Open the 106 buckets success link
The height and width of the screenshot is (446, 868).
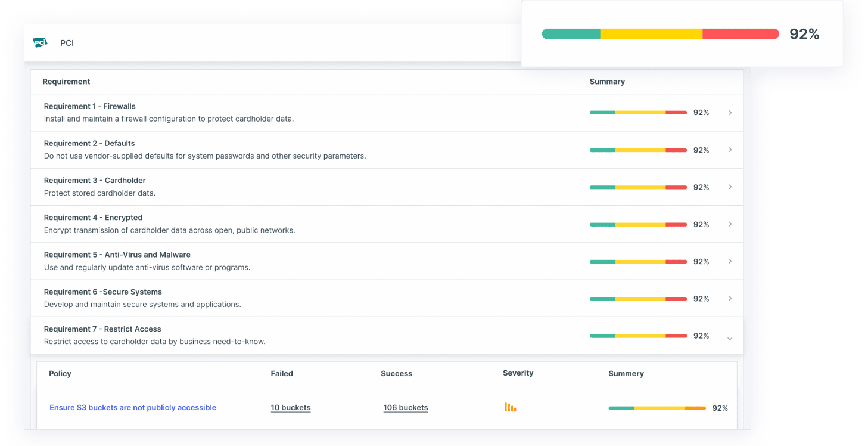click(406, 408)
